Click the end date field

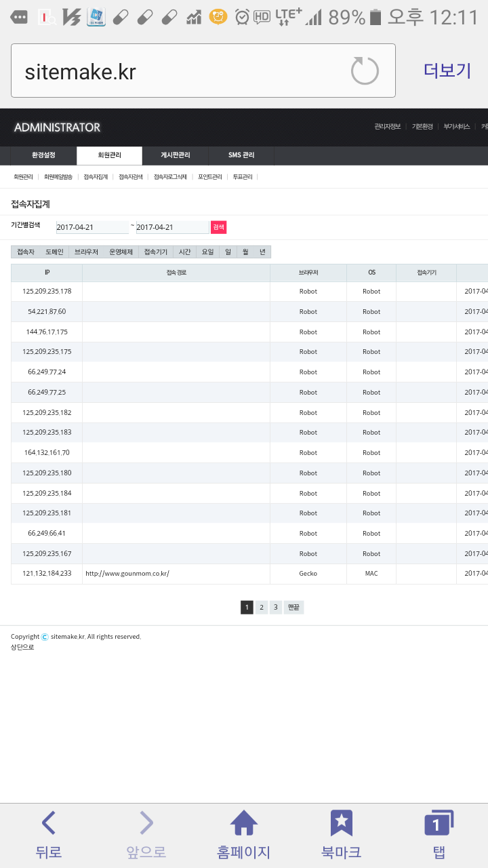[172, 227]
